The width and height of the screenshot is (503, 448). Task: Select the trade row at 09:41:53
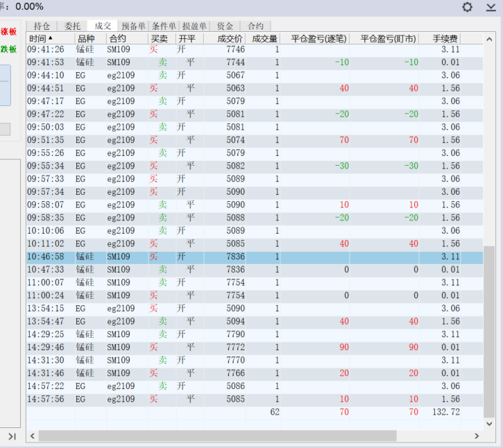tap(255, 62)
